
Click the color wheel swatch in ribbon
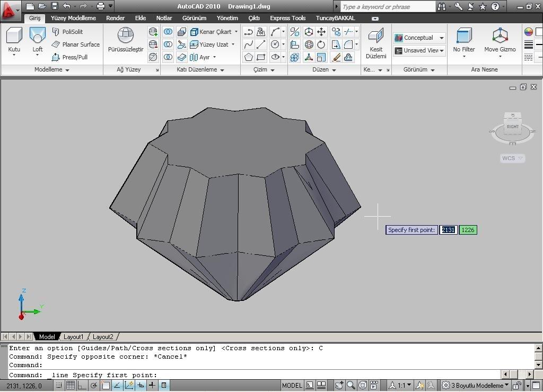click(528, 32)
